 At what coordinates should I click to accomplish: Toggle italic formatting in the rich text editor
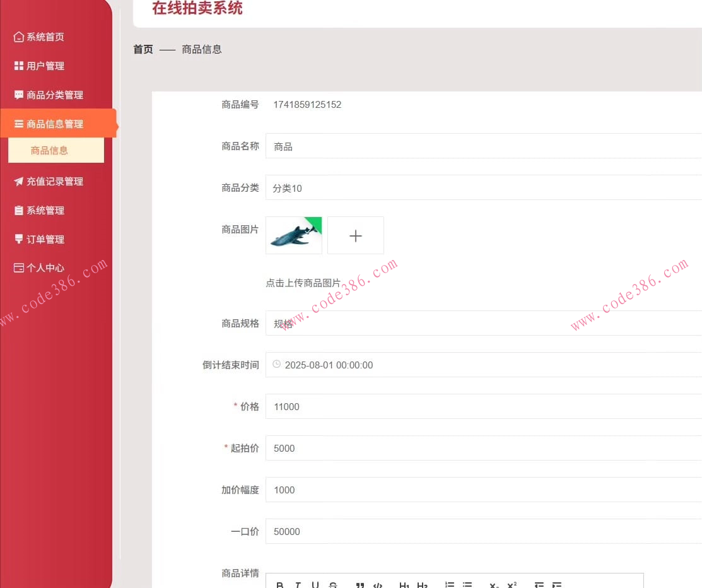[298, 585]
